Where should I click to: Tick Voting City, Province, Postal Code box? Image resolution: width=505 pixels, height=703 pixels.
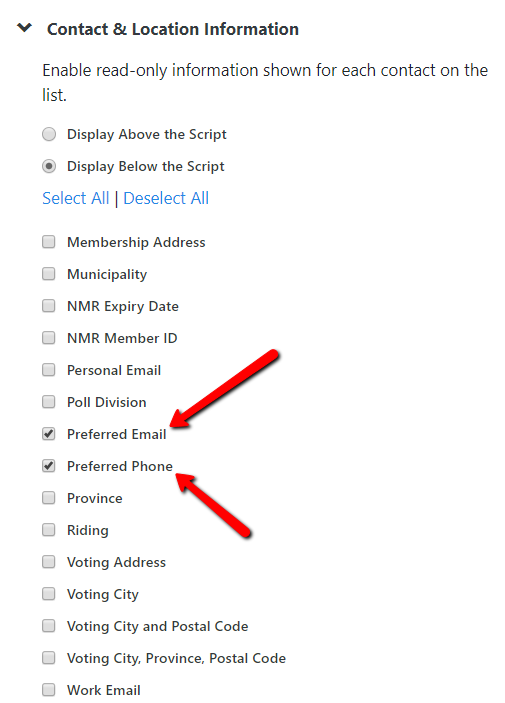(x=48, y=658)
